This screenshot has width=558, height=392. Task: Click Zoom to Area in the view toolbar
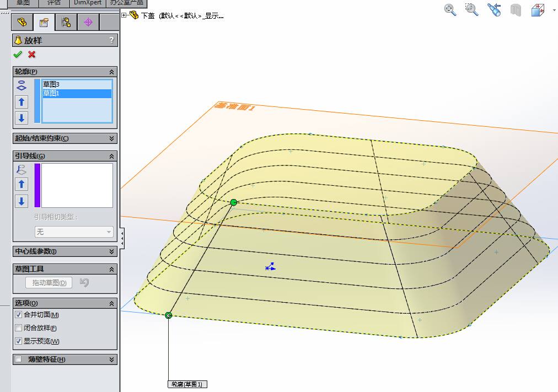point(471,9)
